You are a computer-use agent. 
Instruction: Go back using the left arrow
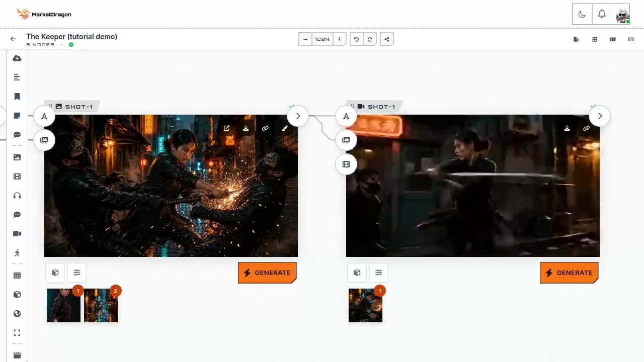pos(13,39)
